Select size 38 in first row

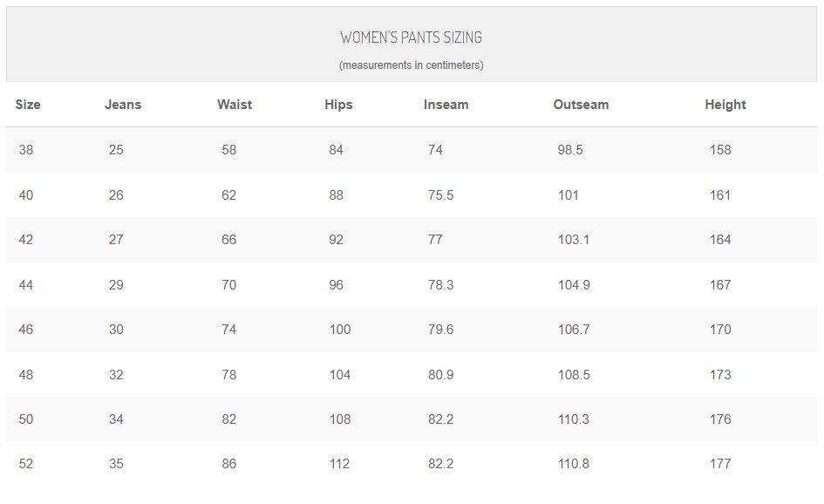26,150
